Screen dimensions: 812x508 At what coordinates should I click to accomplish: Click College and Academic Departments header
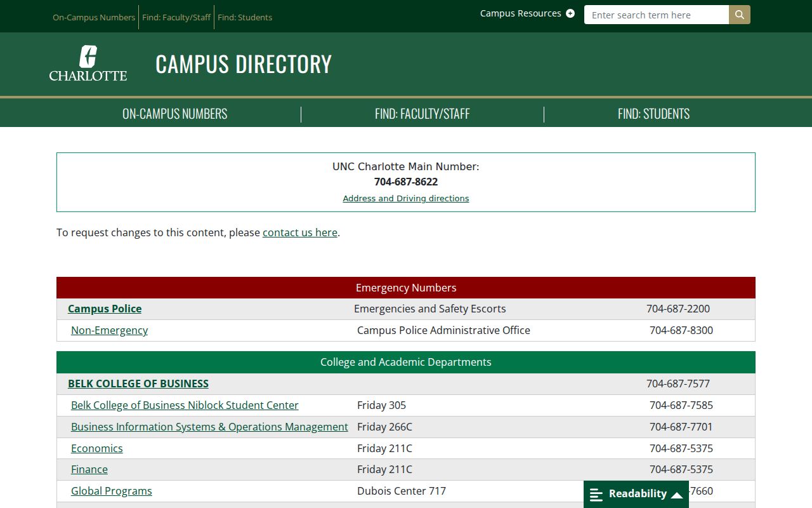[x=406, y=362]
